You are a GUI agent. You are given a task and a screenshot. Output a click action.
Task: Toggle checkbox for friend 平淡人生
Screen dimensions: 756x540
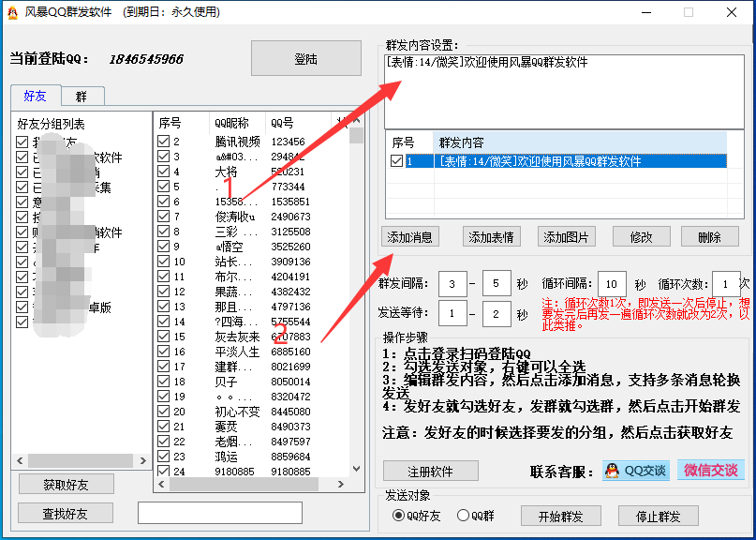(163, 352)
